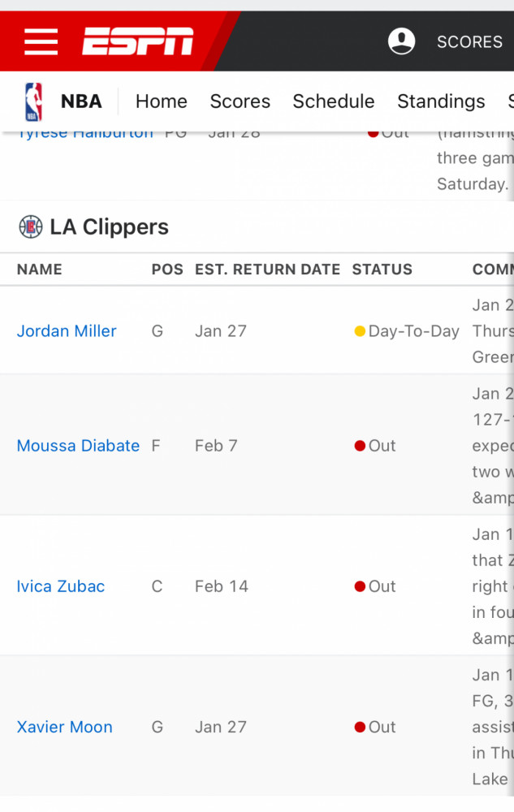Screen dimensions: 514x812
Task: Go to the NBA Home tab
Action: click(x=162, y=101)
